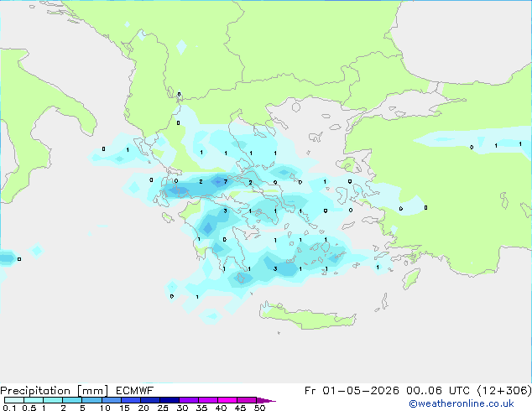The height and width of the screenshot is (411, 532).
Task: Click the "20" legend scale label
Action: pos(143,408)
